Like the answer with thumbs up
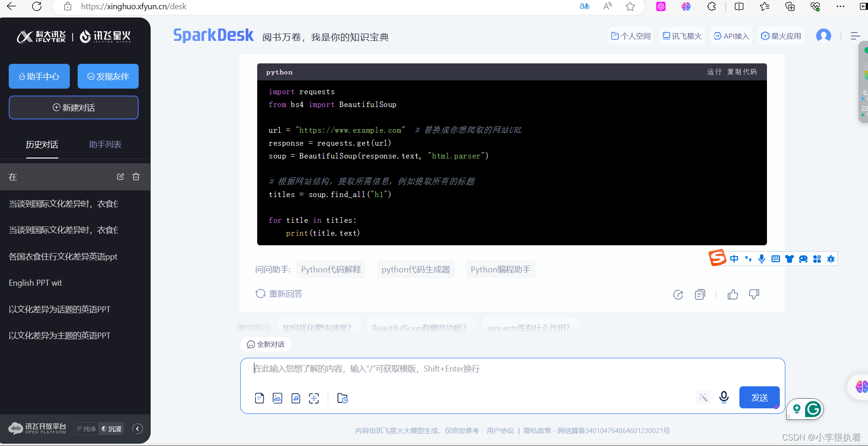 pos(733,294)
